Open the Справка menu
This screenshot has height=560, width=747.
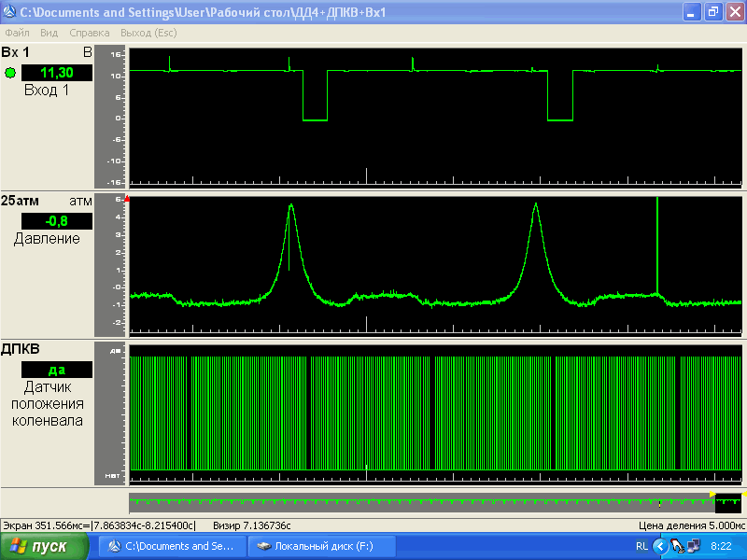(90, 33)
